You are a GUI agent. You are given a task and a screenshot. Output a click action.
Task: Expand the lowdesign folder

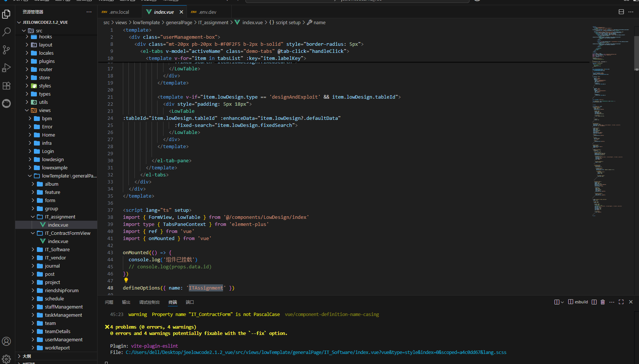56,160
